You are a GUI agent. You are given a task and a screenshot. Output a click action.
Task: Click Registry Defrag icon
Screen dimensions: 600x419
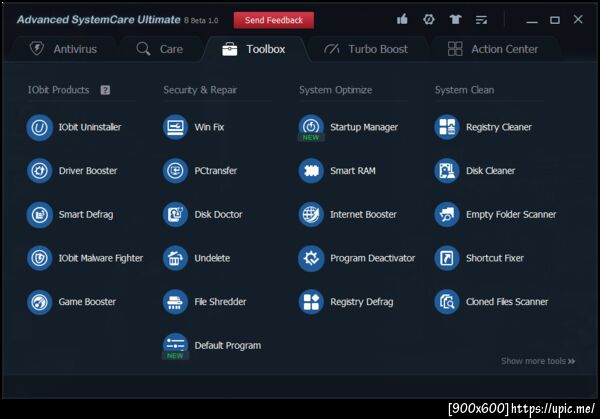(311, 302)
